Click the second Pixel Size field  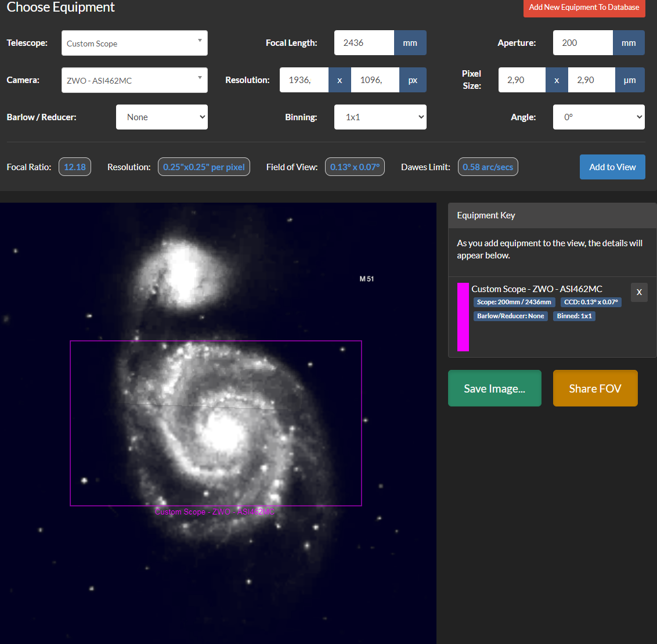tap(591, 80)
